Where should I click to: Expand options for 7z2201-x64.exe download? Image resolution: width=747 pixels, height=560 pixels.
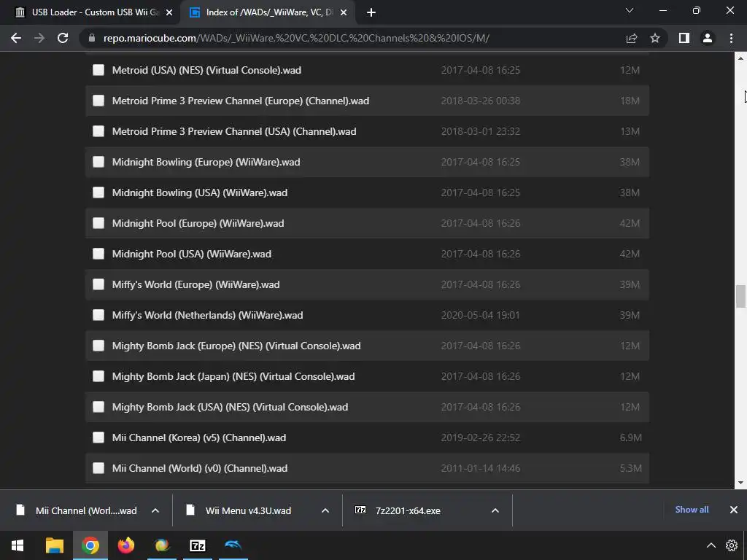495,510
